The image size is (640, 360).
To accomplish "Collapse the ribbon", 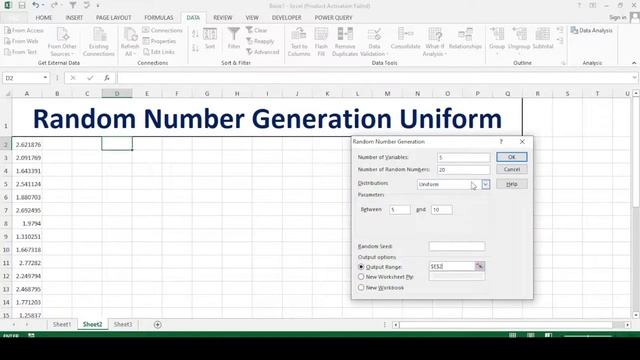I will point(634,63).
